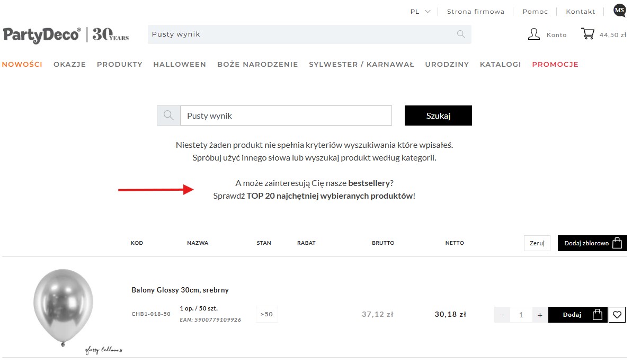Screen dimensions: 632x364
Task: Open the shopping cart icon
Action: (x=588, y=34)
